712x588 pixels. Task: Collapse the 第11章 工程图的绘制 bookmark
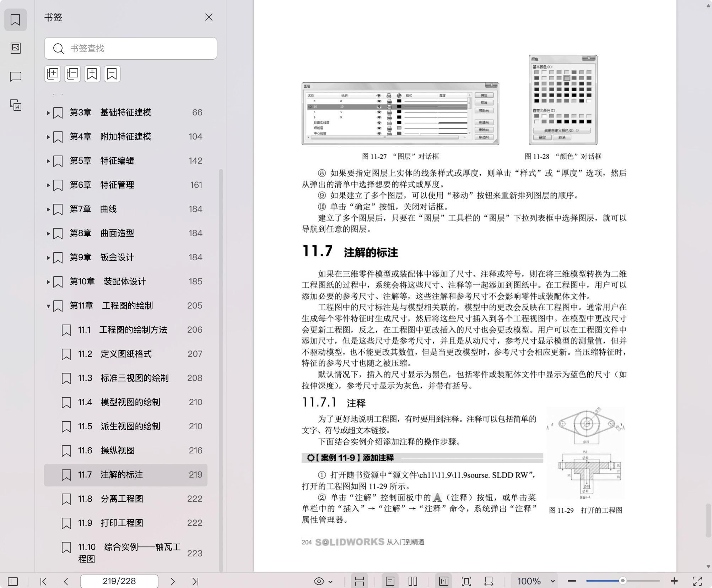(x=48, y=306)
